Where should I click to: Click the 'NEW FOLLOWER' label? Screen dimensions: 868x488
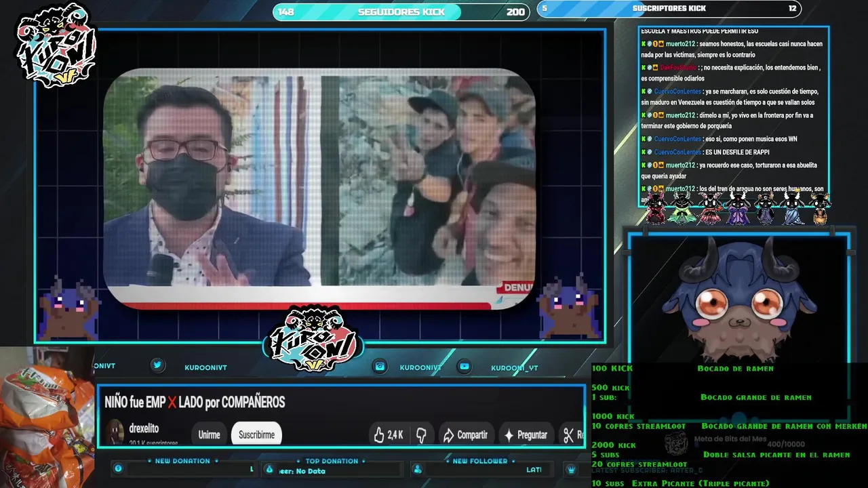click(x=480, y=461)
